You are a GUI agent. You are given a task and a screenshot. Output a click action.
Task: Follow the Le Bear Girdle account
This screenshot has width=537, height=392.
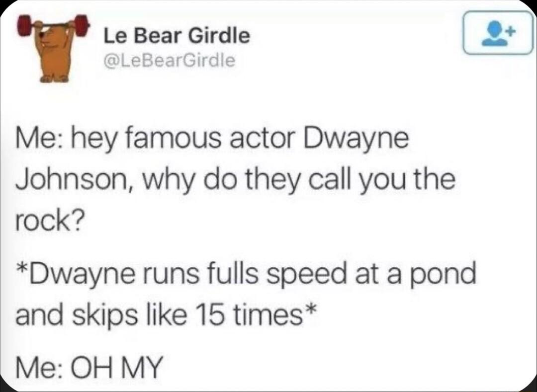click(x=498, y=33)
